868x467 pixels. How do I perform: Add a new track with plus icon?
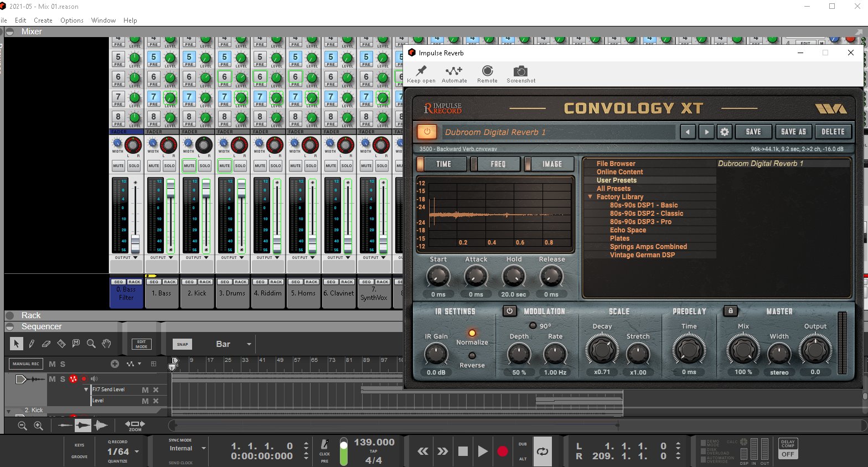coord(115,364)
